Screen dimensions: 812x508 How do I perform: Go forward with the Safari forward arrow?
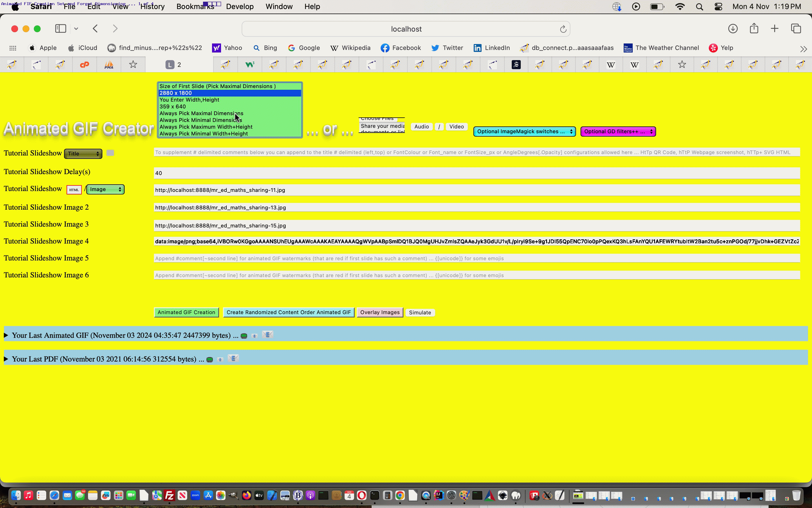pos(115,29)
